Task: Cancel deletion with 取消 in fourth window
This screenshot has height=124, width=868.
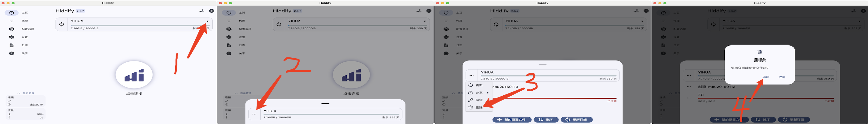Action: (x=782, y=77)
